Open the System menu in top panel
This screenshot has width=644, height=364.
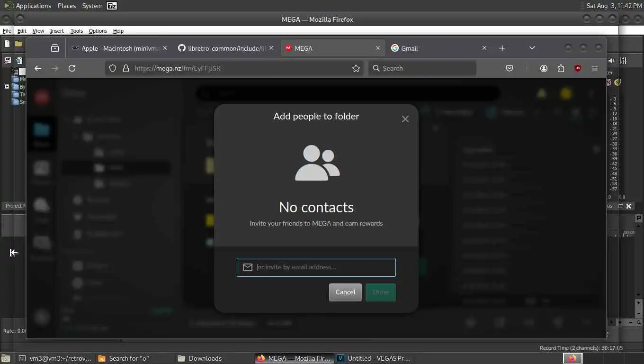click(x=92, y=6)
